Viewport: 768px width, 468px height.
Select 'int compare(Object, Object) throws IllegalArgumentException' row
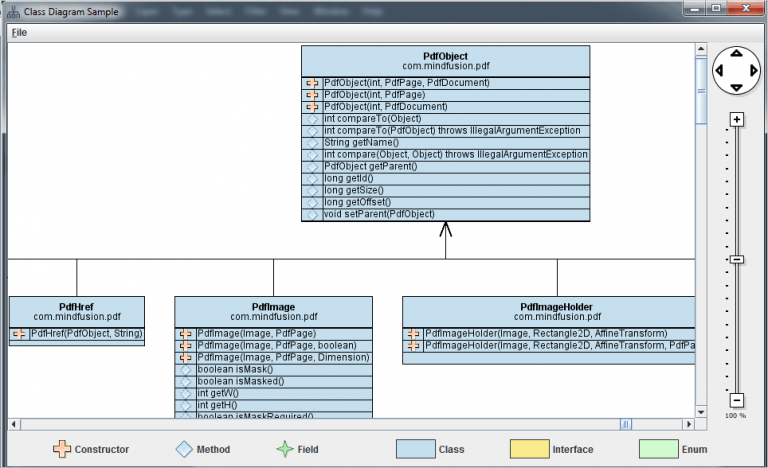445,155
